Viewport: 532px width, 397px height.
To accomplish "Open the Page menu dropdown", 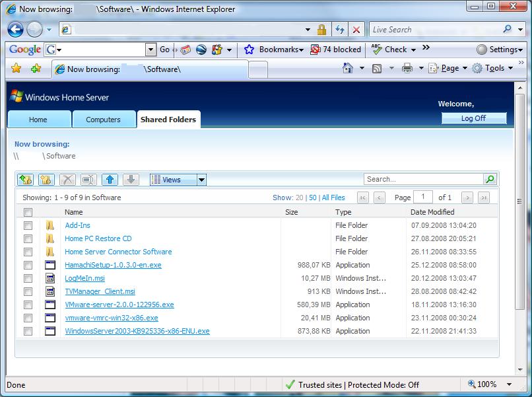I will 465,68.
